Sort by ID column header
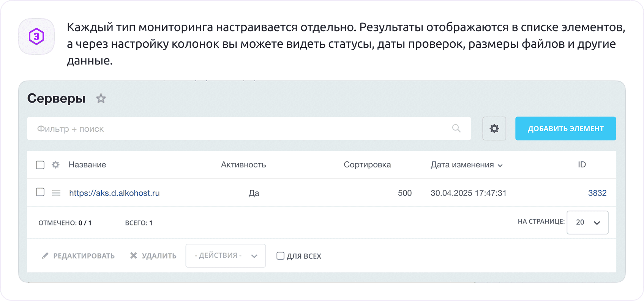The width and height of the screenshot is (644, 301). pyautogui.click(x=582, y=165)
